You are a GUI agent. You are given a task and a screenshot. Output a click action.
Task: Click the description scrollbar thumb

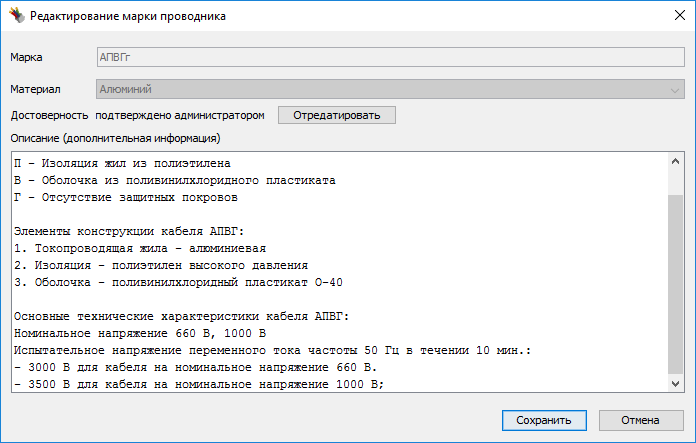click(x=676, y=284)
